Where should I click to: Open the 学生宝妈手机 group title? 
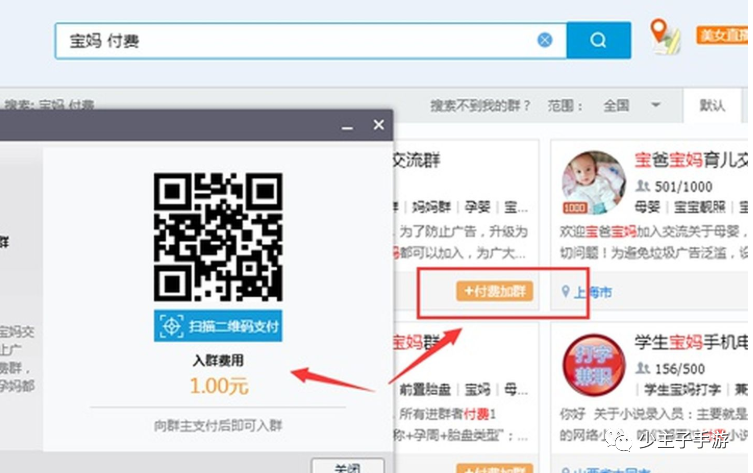click(x=692, y=342)
